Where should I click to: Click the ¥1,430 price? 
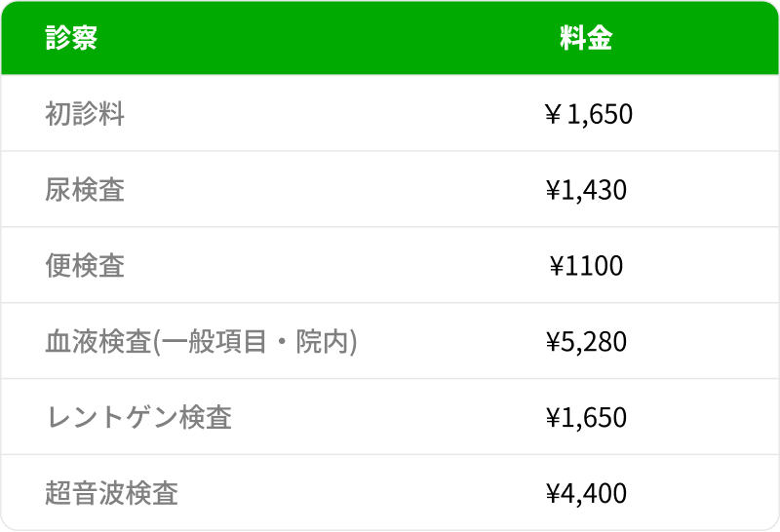point(586,190)
